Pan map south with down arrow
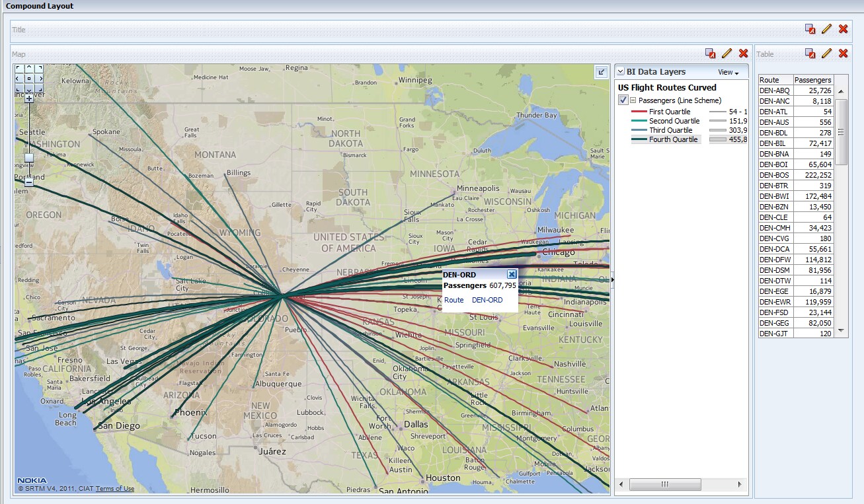Screen dimensions: 864x504 click(x=29, y=88)
